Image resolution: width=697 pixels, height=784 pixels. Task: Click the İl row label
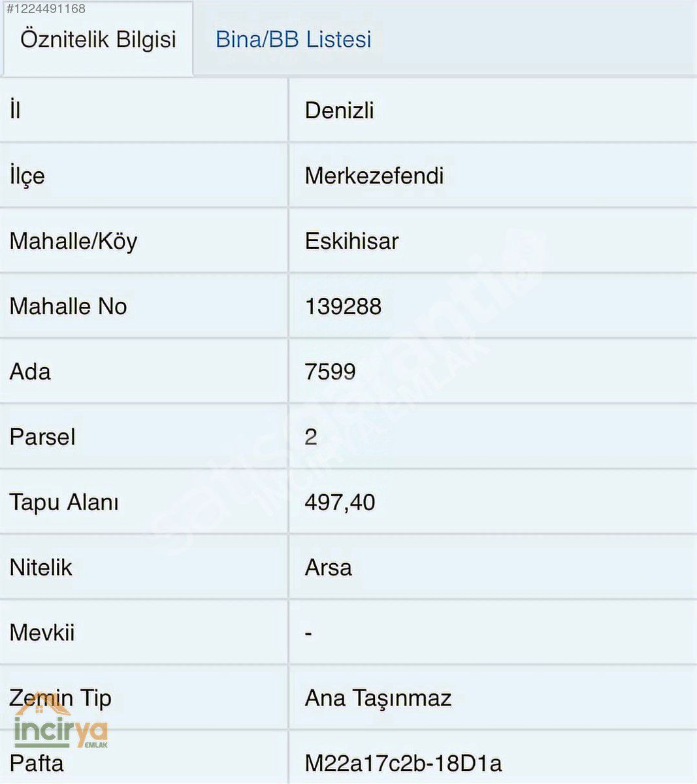(x=15, y=110)
